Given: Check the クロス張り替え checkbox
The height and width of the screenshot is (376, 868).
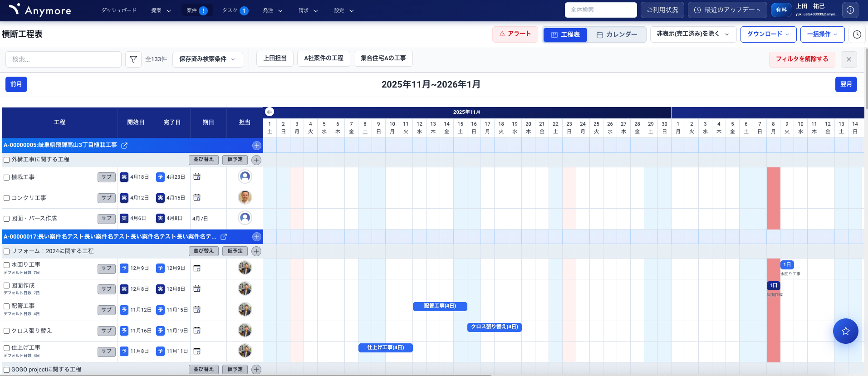Looking at the screenshot, I should pos(7,331).
